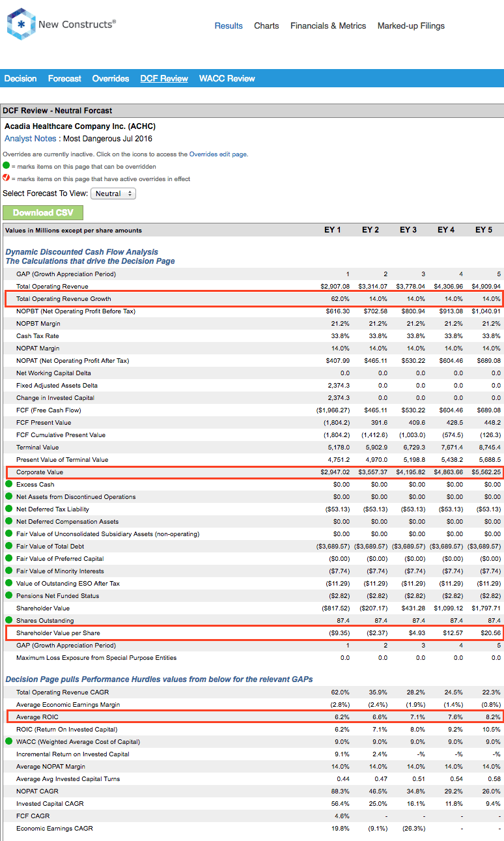Click override dot beside Shares Outstanding

pyautogui.click(x=9, y=620)
